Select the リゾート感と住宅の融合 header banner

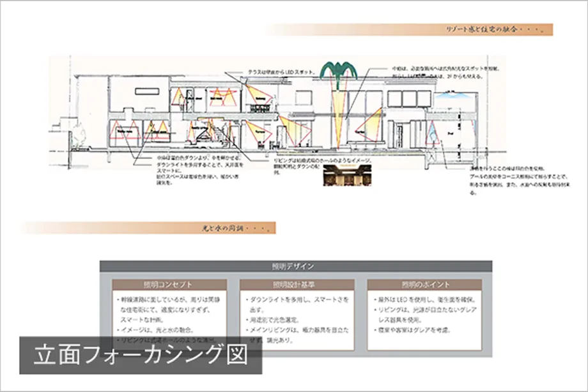409,29
